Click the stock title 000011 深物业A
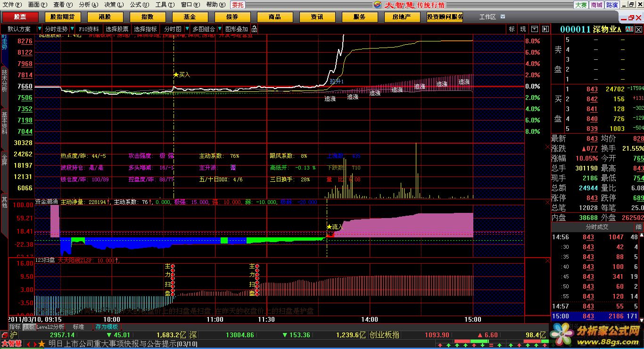The image size is (644, 349). pyautogui.click(x=591, y=29)
